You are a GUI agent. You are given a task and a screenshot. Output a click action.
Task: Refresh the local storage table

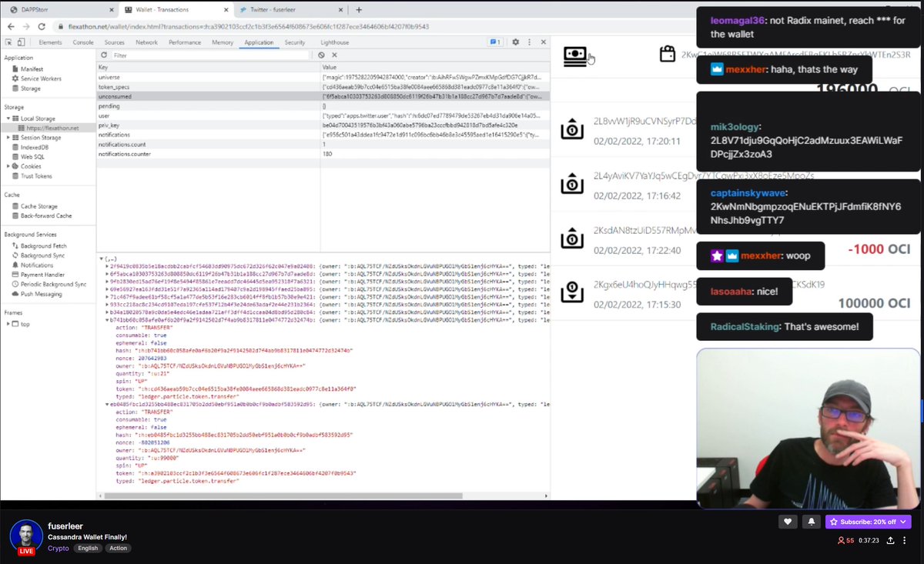104,55
